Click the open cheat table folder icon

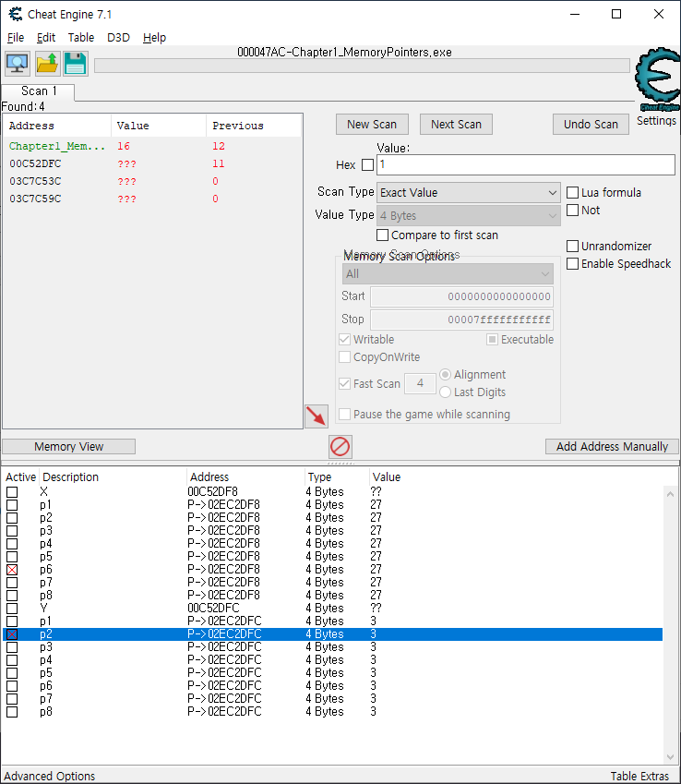tap(47, 64)
